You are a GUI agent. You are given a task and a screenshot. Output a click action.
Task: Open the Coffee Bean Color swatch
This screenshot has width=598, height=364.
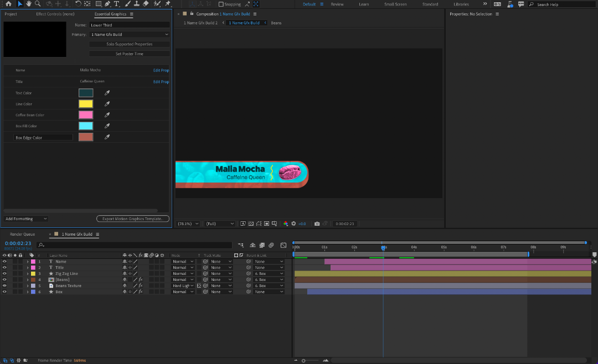pyautogui.click(x=85, y=115)
